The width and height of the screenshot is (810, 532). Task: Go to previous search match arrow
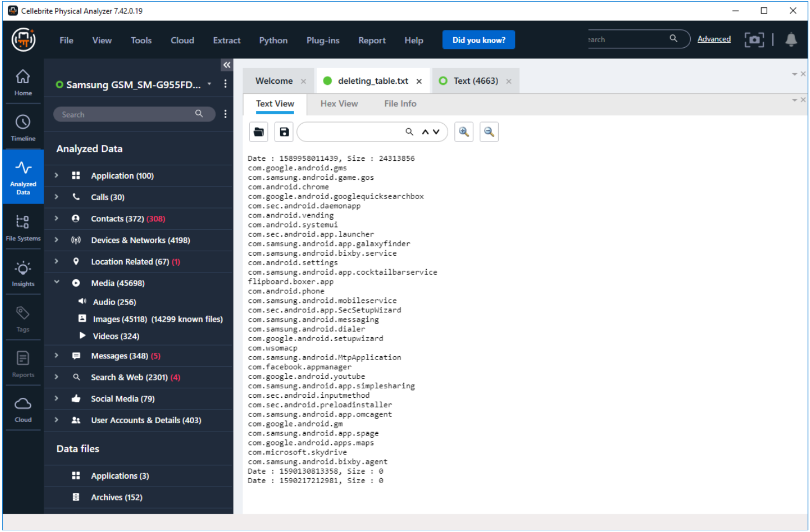[x=426, y=132]
